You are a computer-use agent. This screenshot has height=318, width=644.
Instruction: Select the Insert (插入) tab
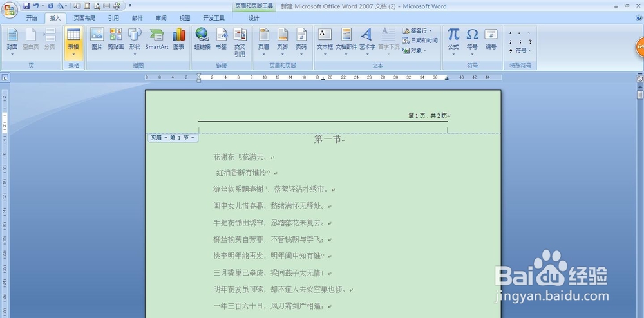(x=55, y=18)
